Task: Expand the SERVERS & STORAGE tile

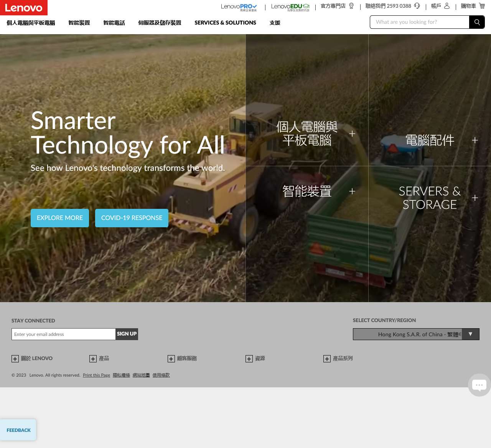Action: (475, 198)
